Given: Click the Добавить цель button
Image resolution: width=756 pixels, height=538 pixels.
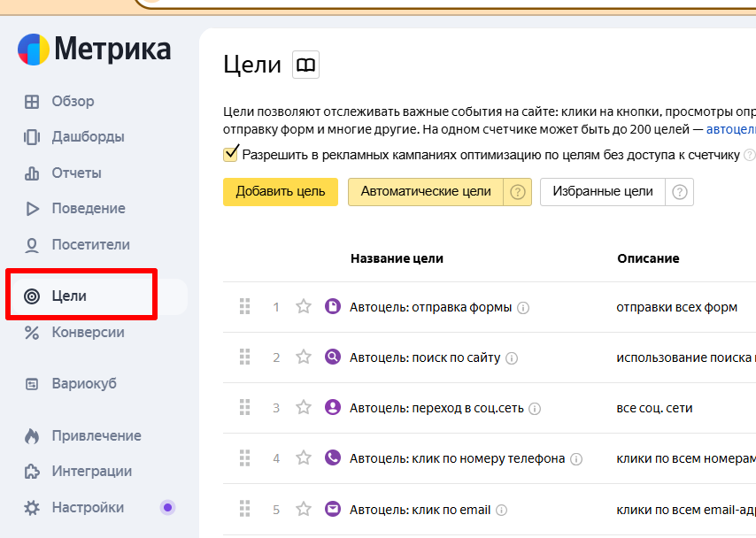Looking at the screenshot, I should coord(281,192).
